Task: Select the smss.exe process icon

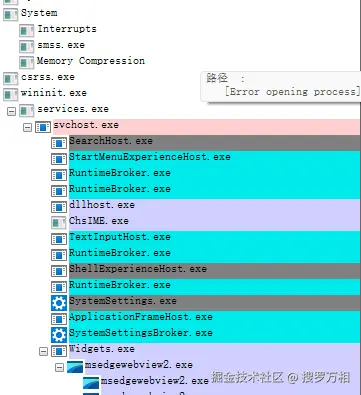Action: click(26, 46)
